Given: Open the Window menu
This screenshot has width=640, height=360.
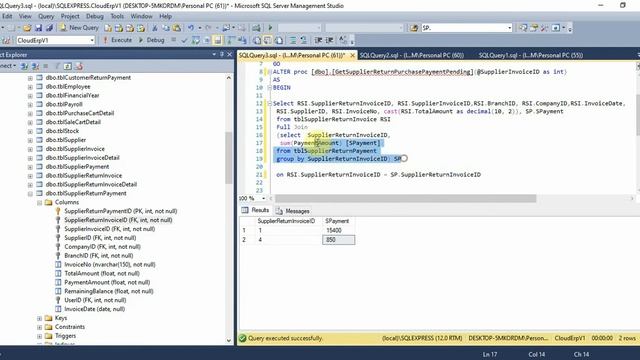Looking at the screenshot, I should click(x=141, y=16).
